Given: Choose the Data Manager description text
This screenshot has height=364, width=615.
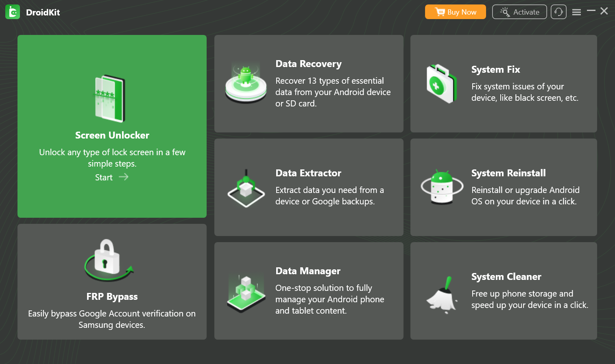Looking at the screenshot, I should point(329,299).
